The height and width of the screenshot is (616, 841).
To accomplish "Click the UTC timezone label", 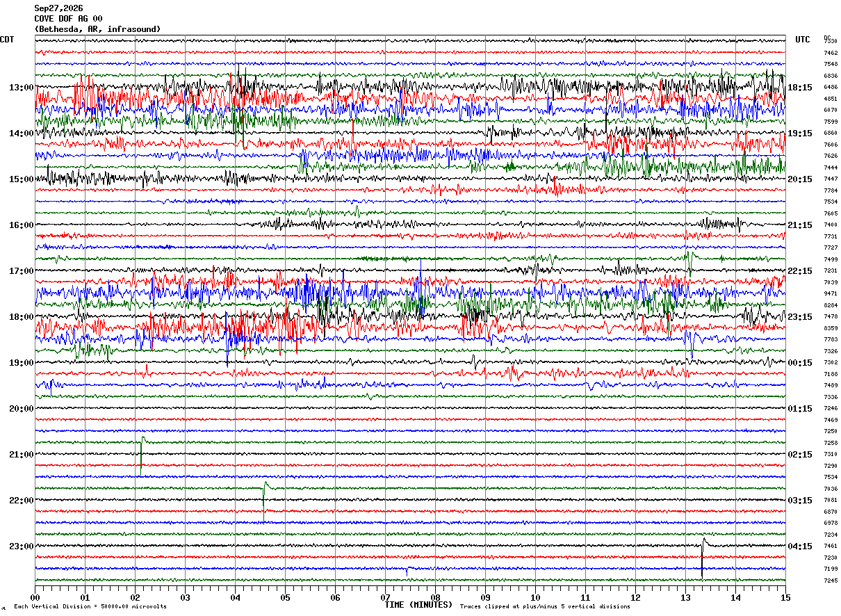I will 803,40.
